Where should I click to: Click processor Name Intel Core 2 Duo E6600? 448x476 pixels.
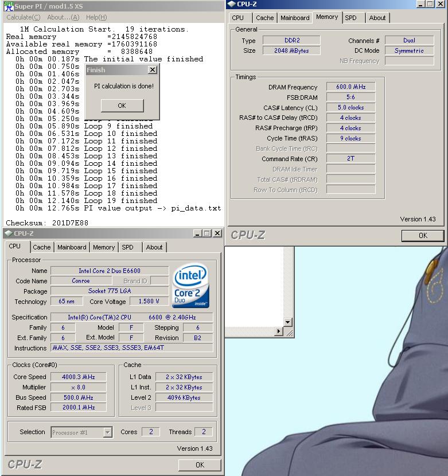110,271
